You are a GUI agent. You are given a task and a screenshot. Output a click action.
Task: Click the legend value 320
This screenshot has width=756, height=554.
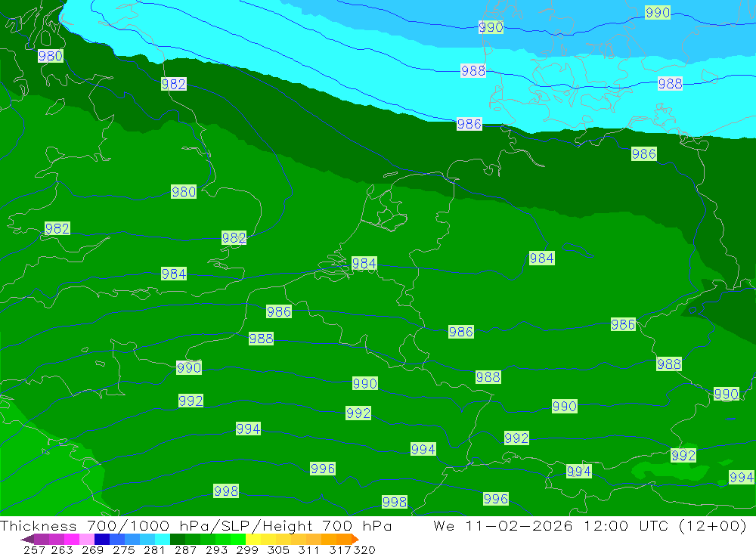[364, 549]
